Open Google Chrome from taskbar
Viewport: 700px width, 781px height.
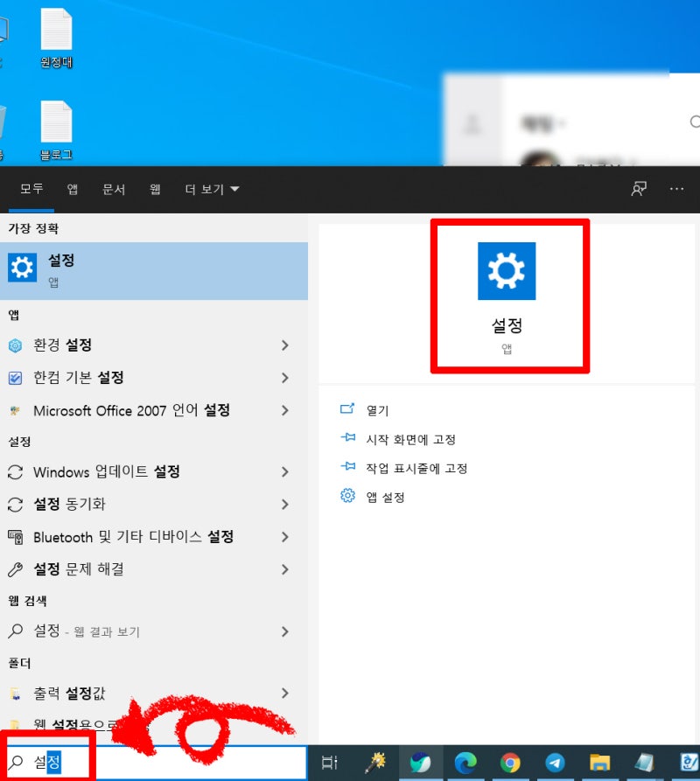(510, 763)
